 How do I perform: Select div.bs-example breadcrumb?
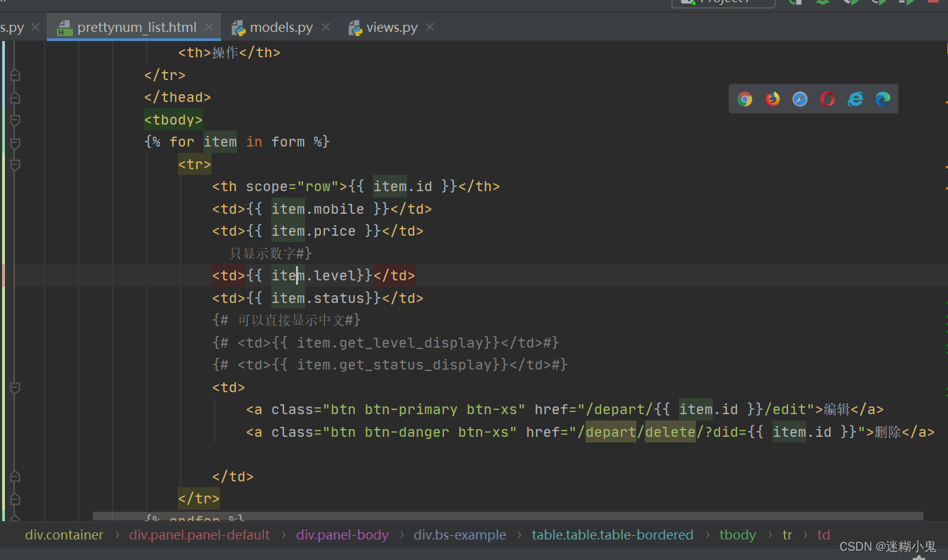[x=460, y=535]
